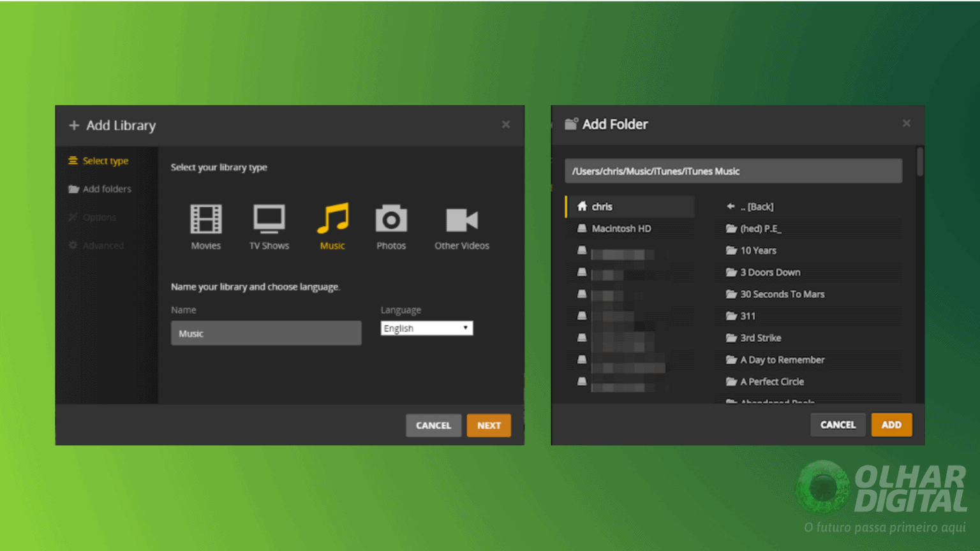Click the Add Folder dialog scrollbar
The height and width of the screenshot is (551, 980).
919,161
